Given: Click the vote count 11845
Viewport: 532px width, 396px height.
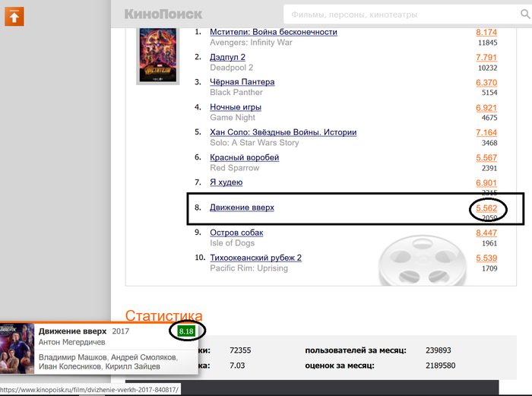Looking at the screenshot, I should pyautogui.click(x=488, y=43).
